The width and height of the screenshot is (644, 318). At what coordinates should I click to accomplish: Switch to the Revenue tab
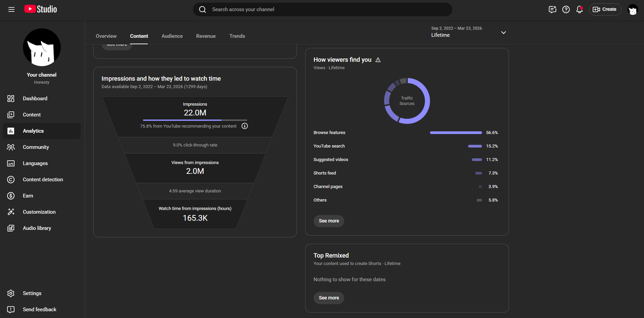(206, 36)
